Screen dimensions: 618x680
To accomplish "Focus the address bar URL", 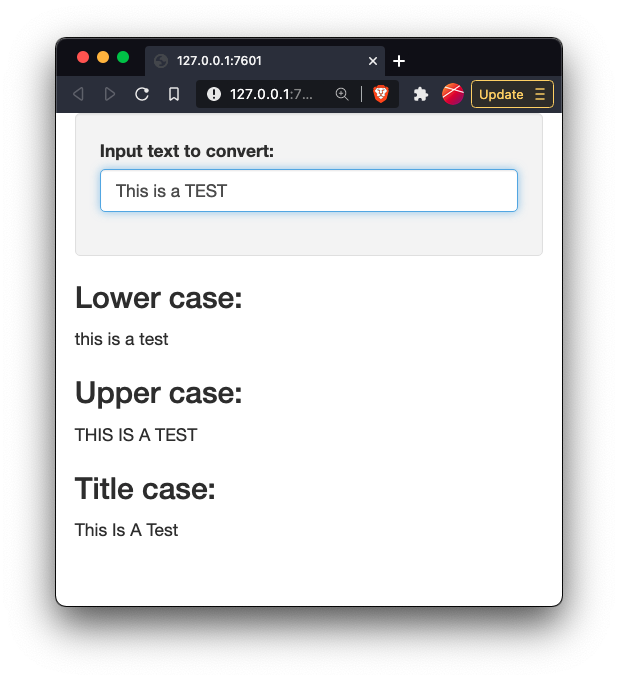I will (x=272, y=94).
